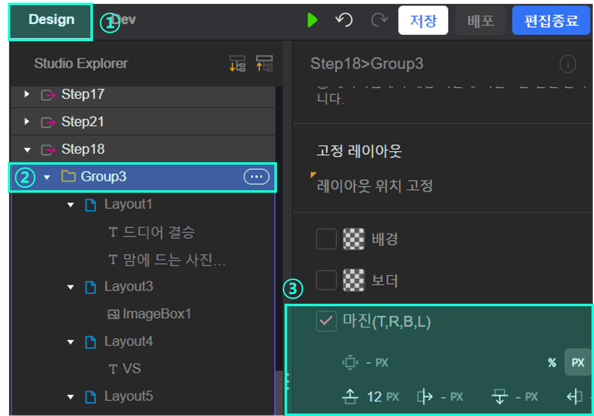The image size is (594, 416).
Task: Select the VS text item
Action: [132, 369]
